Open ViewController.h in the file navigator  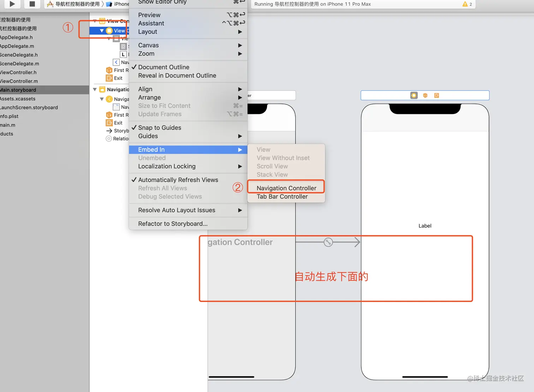(x=18, y=72)
